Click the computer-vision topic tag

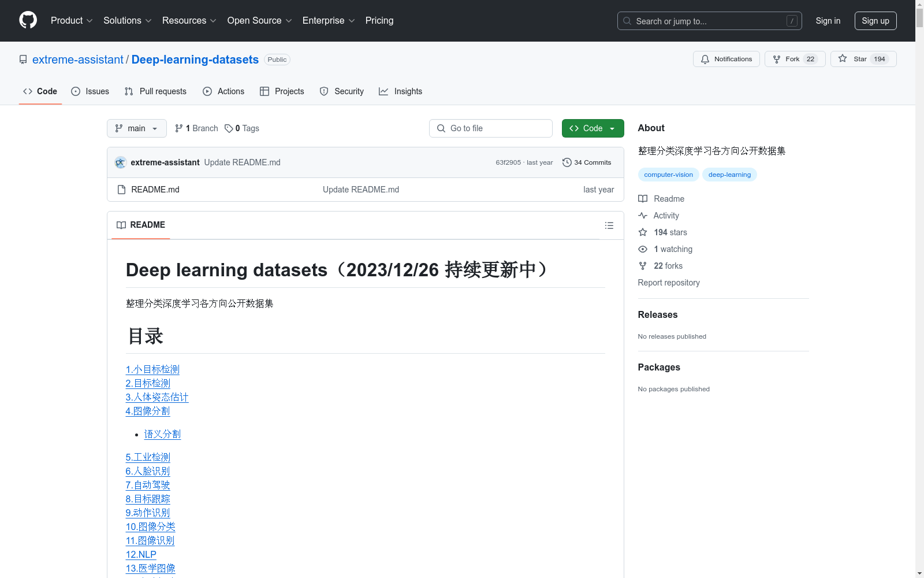668,175
